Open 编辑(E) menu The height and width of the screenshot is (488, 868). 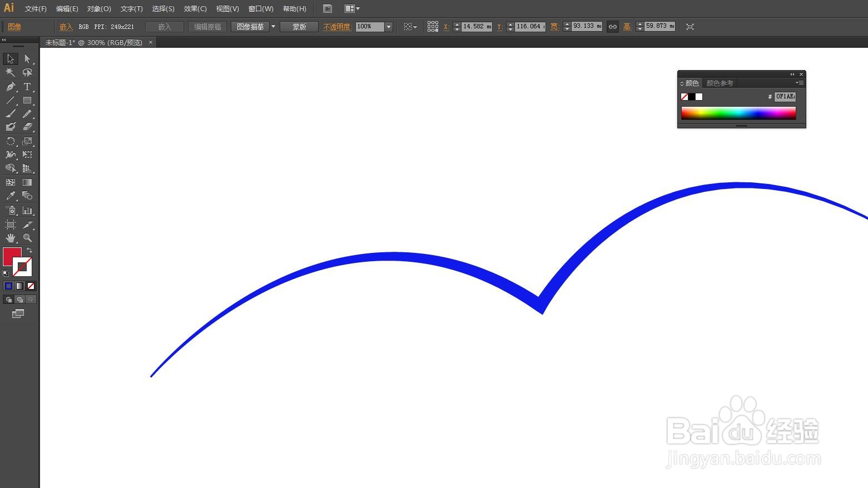[67, 9]
